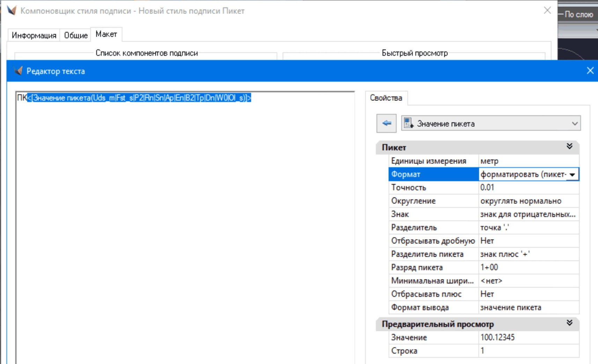
Task: Click the Округление property value
Action: (528, 201)
